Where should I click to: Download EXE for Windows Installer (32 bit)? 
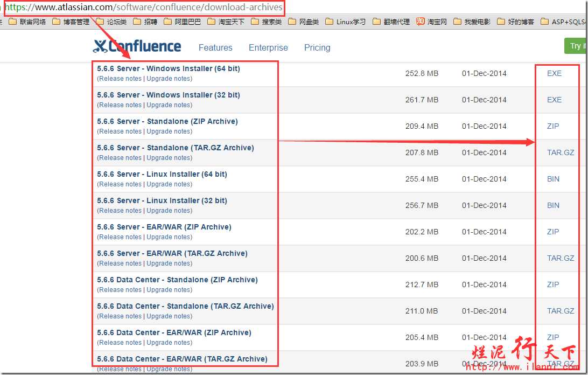pos(554,100)
